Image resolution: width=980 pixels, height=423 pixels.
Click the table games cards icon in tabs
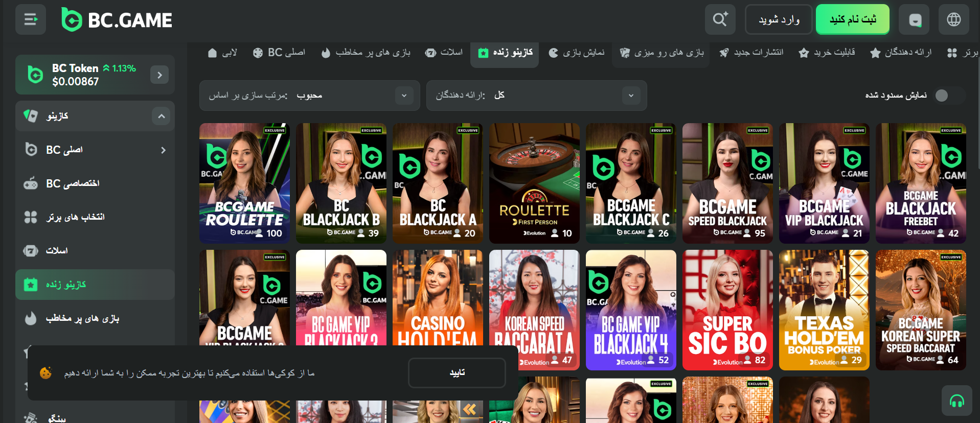pos(624,53)
